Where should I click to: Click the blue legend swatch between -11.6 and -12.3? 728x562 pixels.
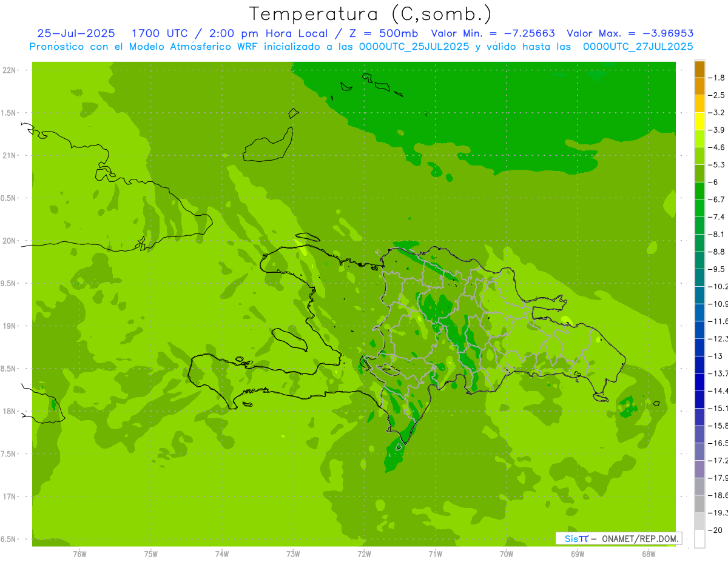(699, 330)
